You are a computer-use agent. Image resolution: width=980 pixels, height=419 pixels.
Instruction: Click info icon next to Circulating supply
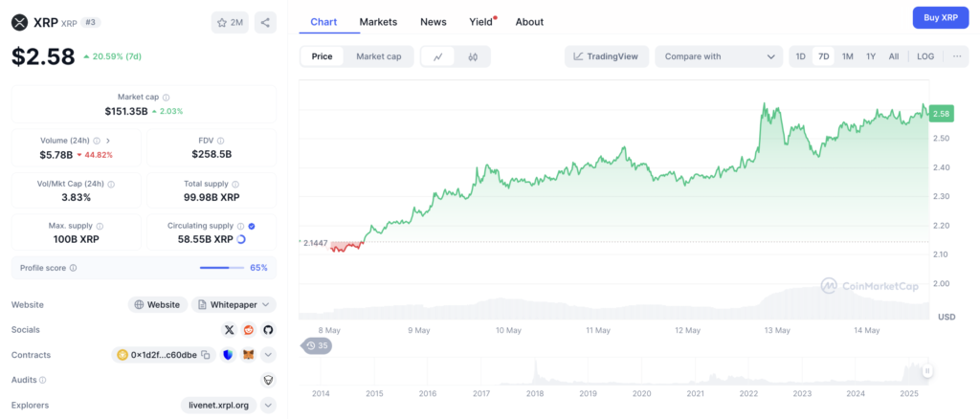point(240,226)
